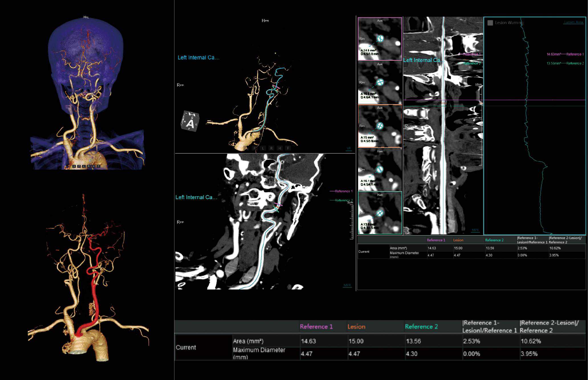Click the A orientation button under the skull view

tap(74, 166)
